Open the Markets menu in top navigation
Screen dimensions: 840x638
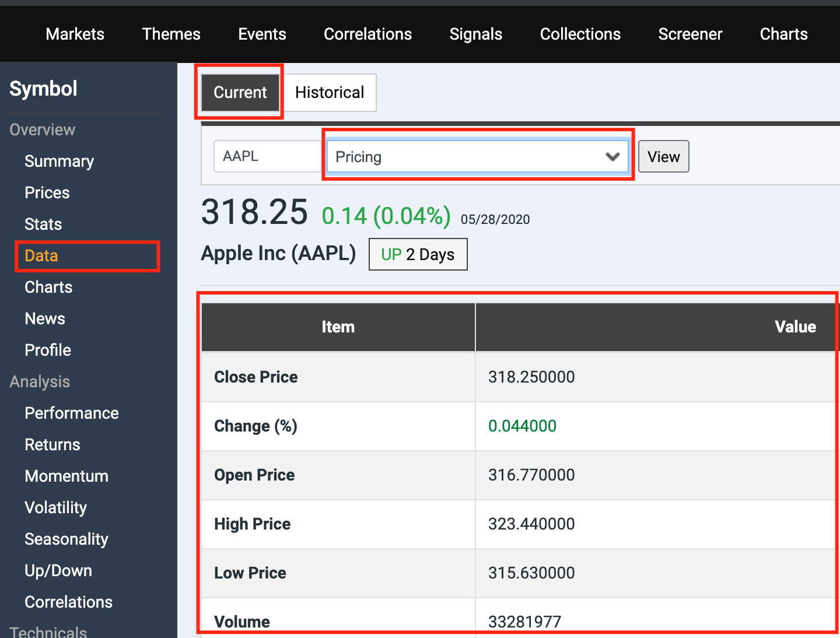pos(75,34)
